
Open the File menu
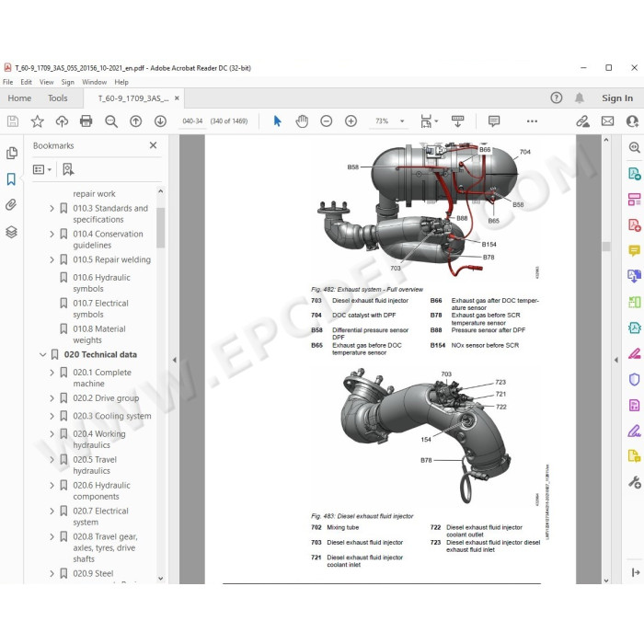tap(7, 82)
